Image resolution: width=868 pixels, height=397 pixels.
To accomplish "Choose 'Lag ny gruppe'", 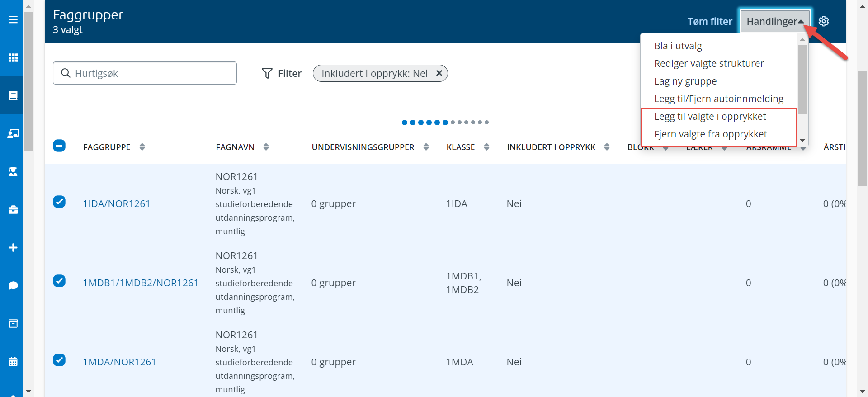I will pos(685,81).
